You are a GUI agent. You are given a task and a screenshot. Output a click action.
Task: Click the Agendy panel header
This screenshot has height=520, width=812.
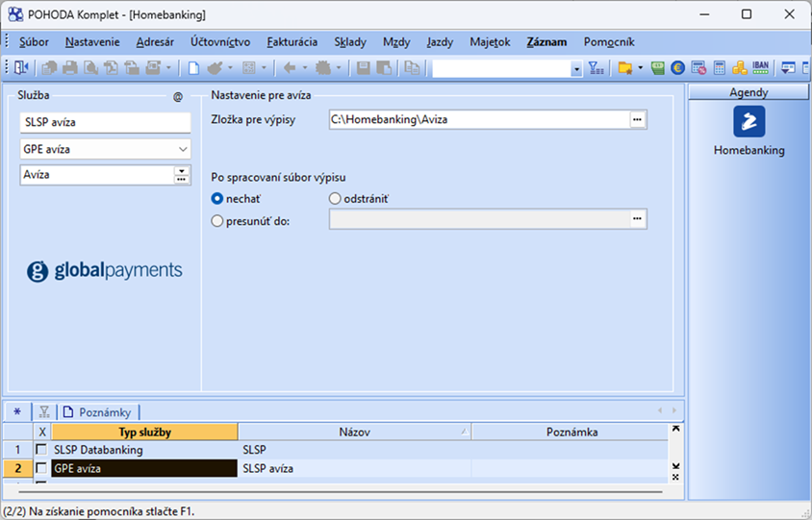(x=749, y=92)
